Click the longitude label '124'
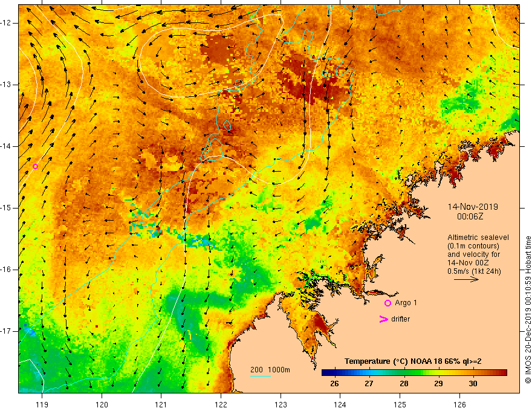 (340, 404)
